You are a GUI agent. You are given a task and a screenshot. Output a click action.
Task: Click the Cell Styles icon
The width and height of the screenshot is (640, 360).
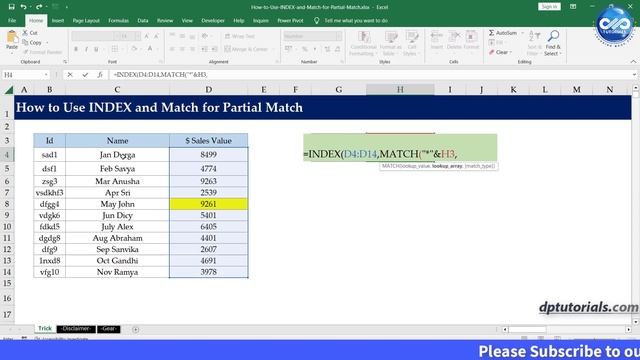click(411, 37)
